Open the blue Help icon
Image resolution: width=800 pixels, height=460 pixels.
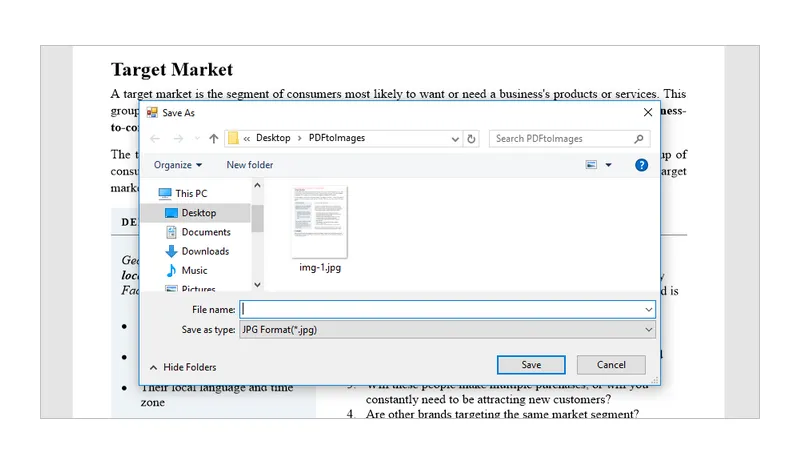(641, 165)
